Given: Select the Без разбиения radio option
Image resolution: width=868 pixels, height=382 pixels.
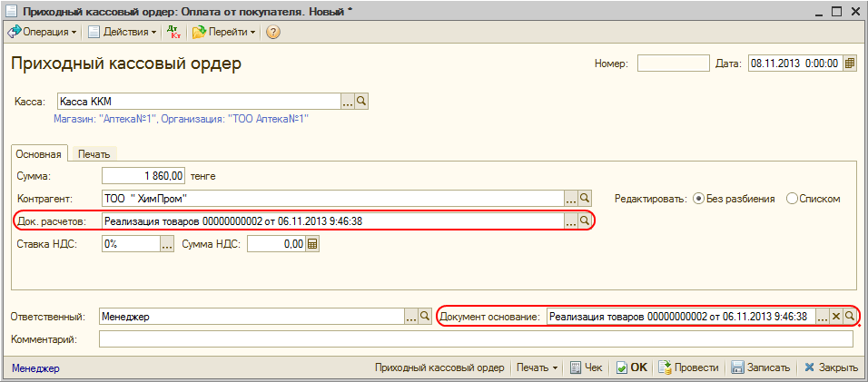Looking at the screenshot, I should tap(700, 198).
